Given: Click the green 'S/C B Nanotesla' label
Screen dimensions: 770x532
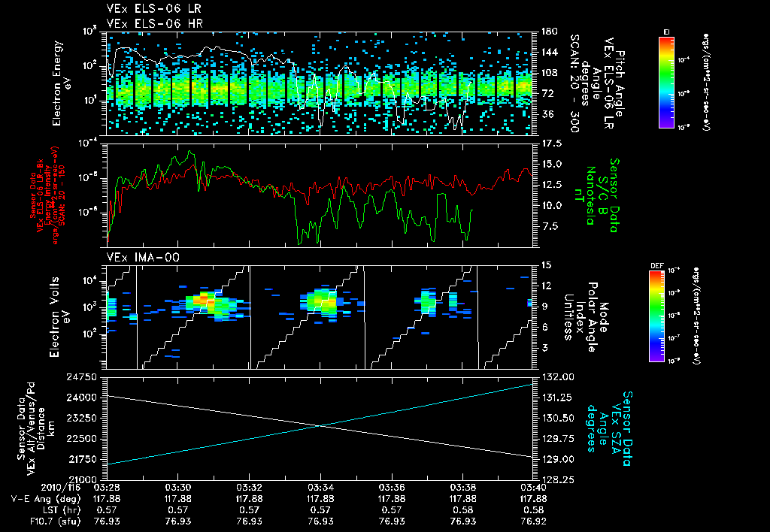Looking at the screenshot, I should click(596, 195).
